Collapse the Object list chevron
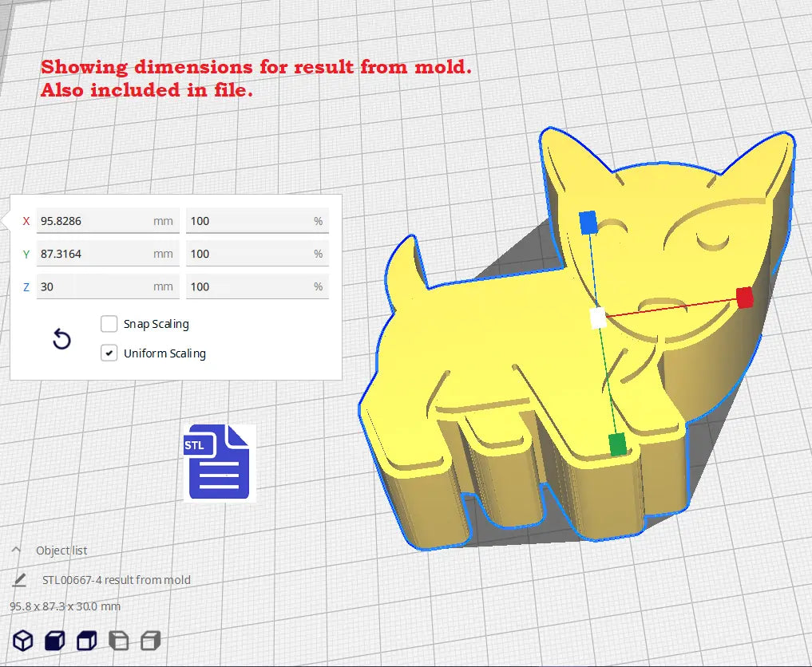 pyautogui.click(x=16, y=551)
